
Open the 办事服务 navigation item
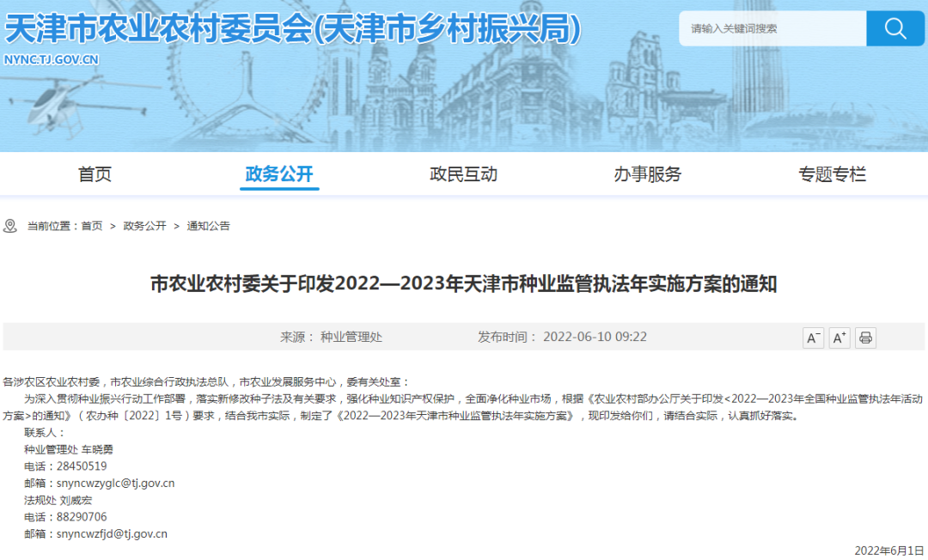tap(647, 173)
